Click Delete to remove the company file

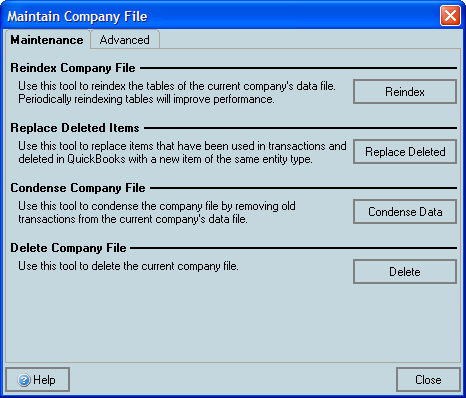pos(405,272)
